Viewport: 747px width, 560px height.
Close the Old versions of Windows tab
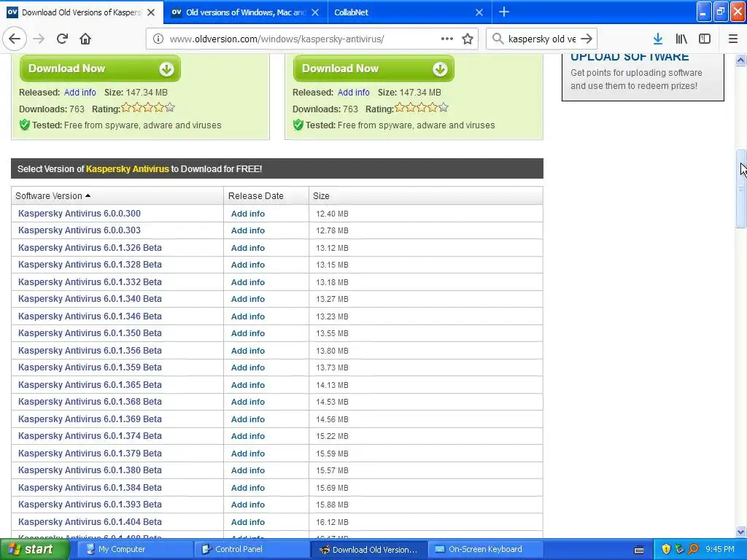315,12
